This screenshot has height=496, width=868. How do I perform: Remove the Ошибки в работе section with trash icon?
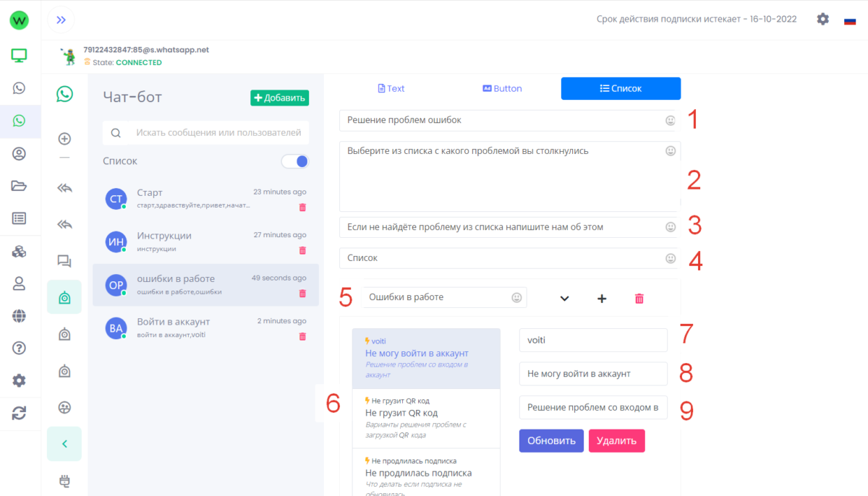click(639, 299)
